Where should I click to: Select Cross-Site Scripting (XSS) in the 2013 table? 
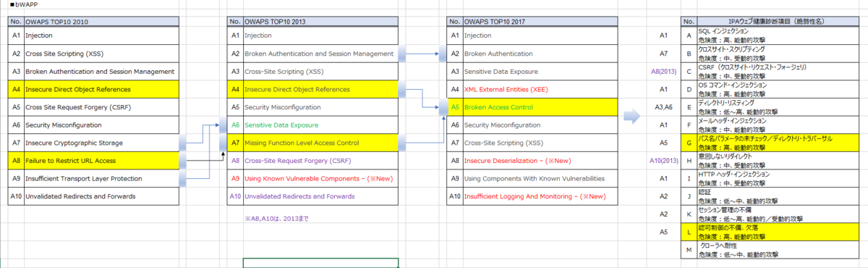coord(320,72)
